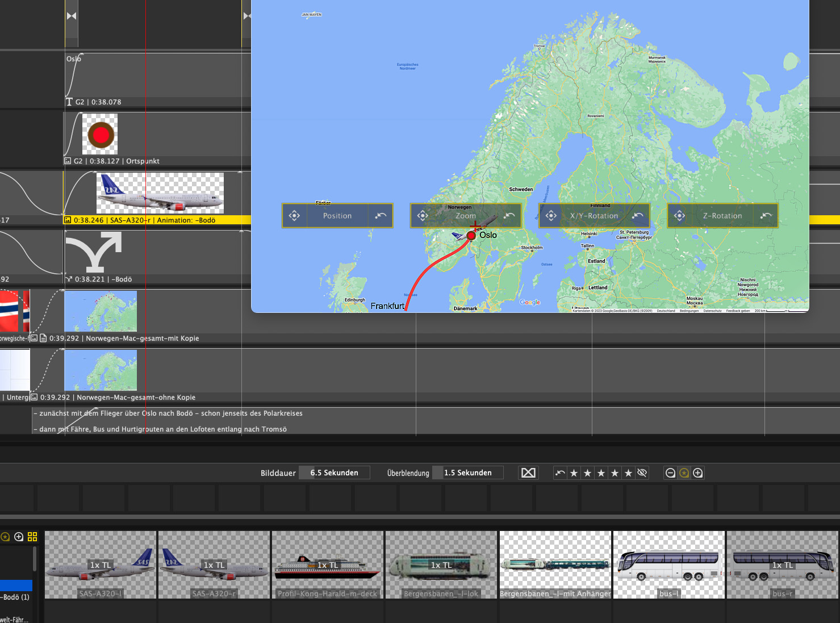Click the Position move handle icon
The width and height of the screenshot is (840, 623).
[x=294, y=216]
